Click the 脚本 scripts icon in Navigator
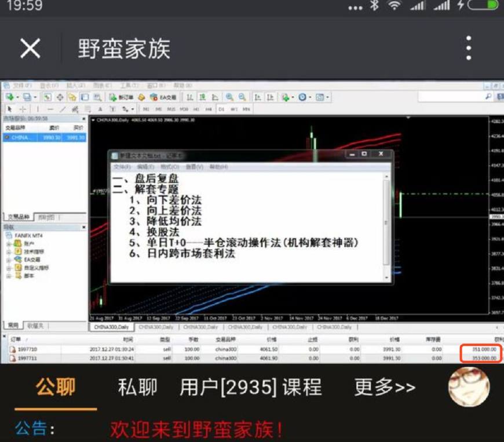The height and width of the screenshot is (442, 504). tap(18, 274)
